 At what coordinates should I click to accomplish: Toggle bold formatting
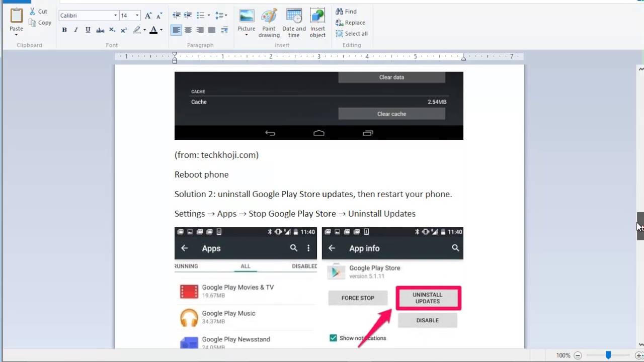click(64, 30)
